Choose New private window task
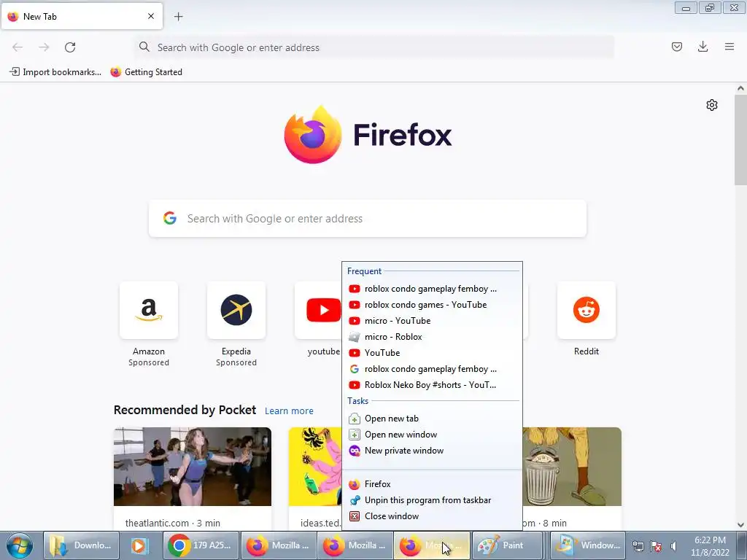This screenshot has width=747, height=560. (432, 451)
